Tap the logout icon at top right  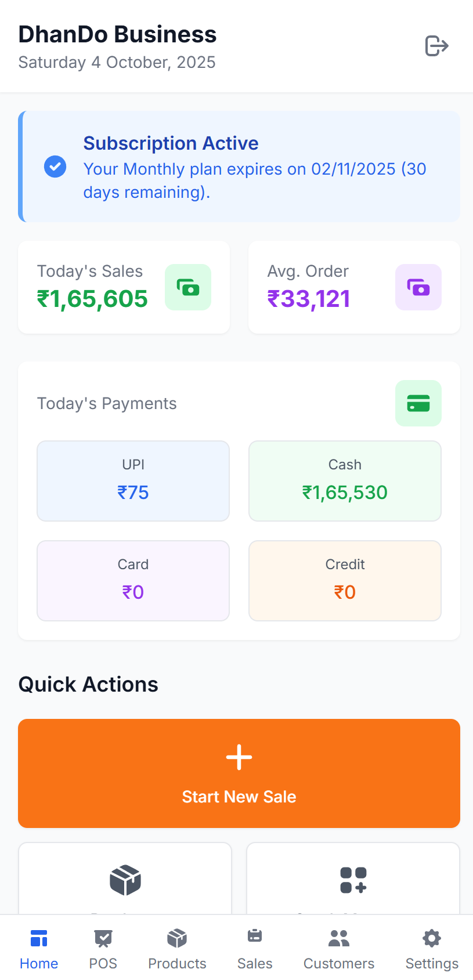pos(436,46)
